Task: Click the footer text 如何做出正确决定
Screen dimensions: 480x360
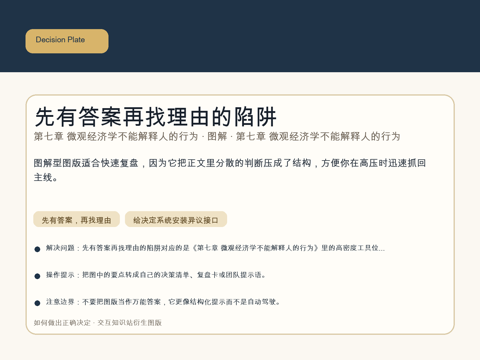Action: pyautogui.click(x=98, y=323)
